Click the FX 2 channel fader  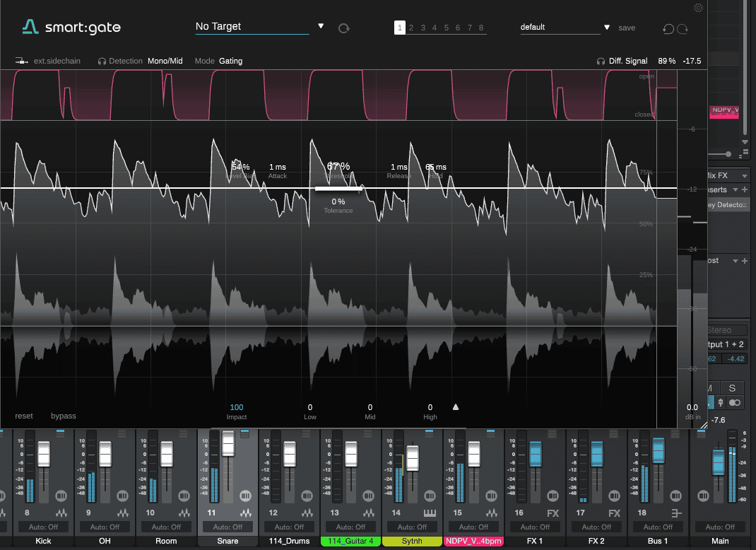pos(597,454)
